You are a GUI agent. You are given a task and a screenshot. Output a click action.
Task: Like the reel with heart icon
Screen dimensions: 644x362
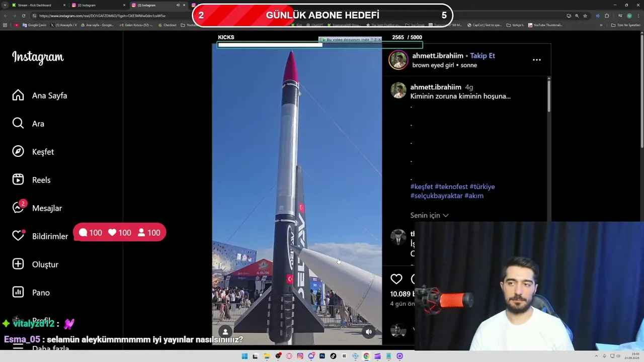(x=396, y=279)
